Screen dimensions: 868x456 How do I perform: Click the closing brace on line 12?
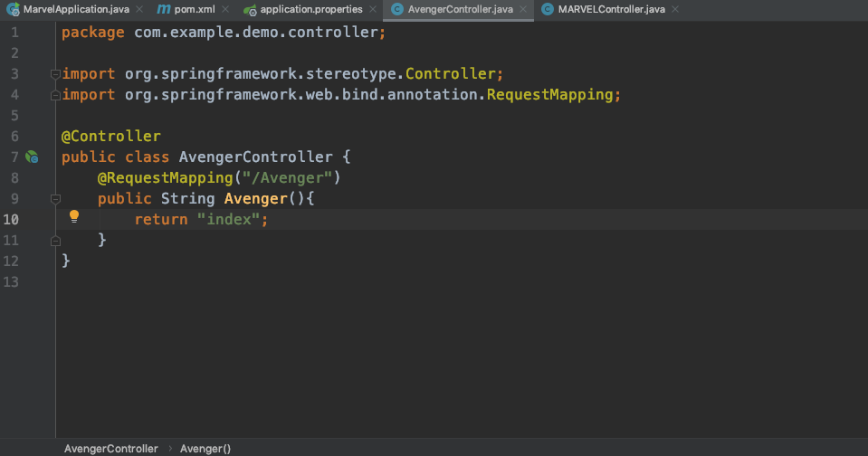click(66, 261)
